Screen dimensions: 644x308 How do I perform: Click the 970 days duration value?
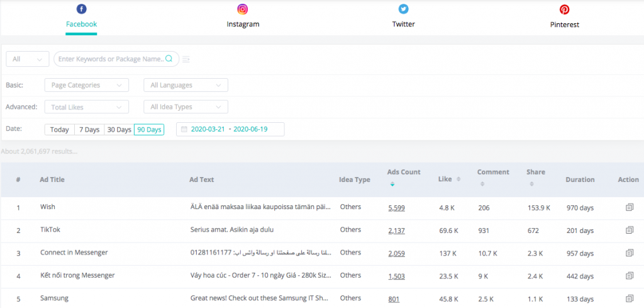[x=580, y=208]
